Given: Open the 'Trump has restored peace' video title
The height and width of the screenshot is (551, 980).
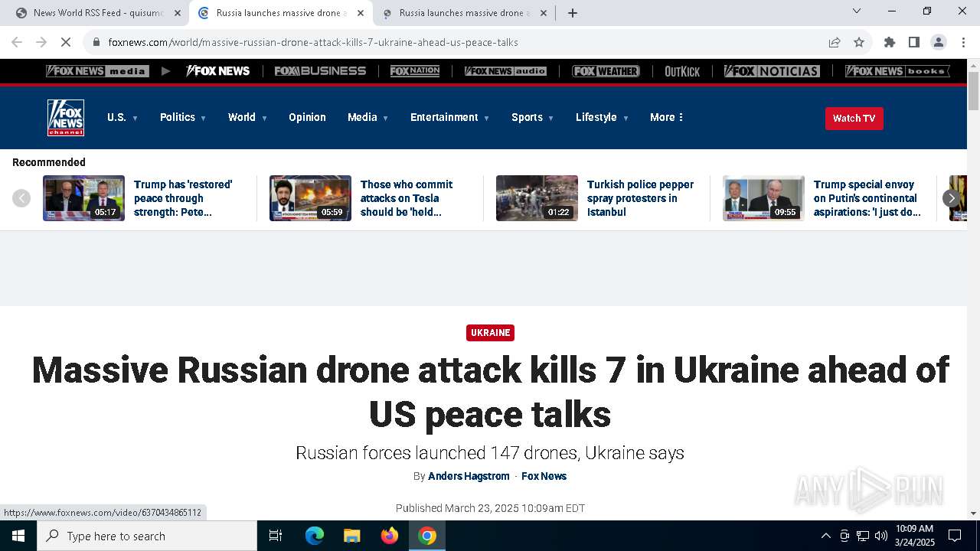Looking at the screenshot, I should point(183,198).
